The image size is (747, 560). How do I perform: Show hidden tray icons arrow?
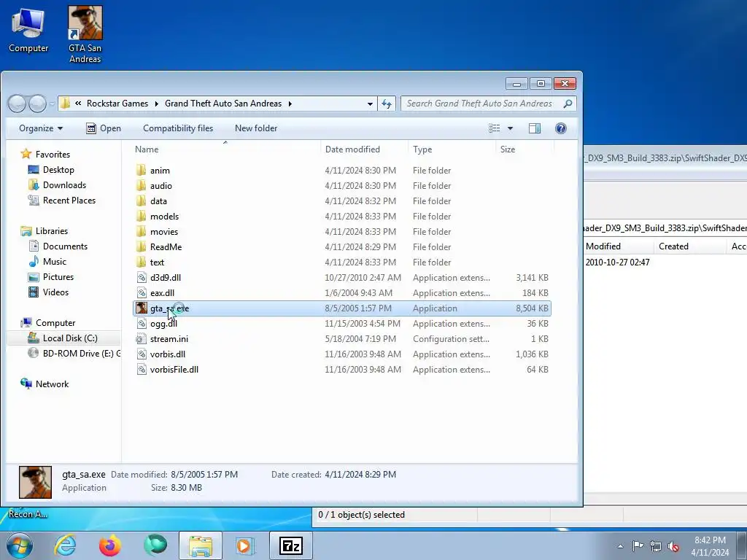tap(620, 546)
